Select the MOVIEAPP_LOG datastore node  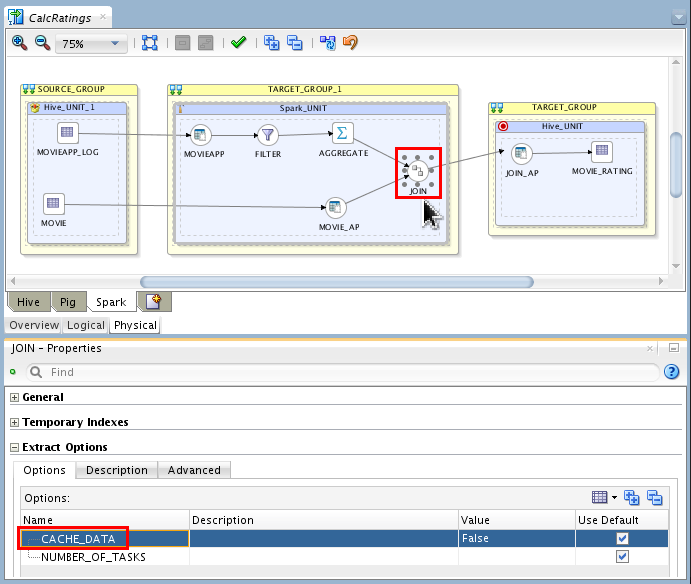point(67,132)
